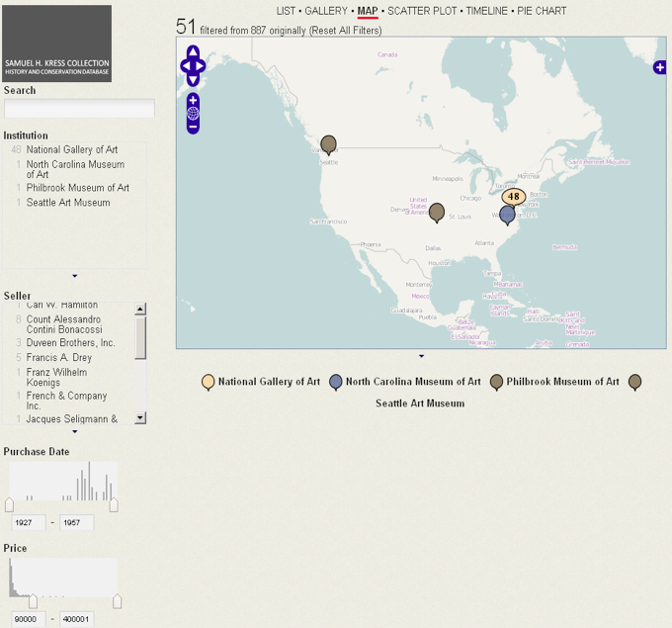672x628 pixels.
Task: Select seller Franz Wilhelm Koenigs
Action: click(56, 377)
